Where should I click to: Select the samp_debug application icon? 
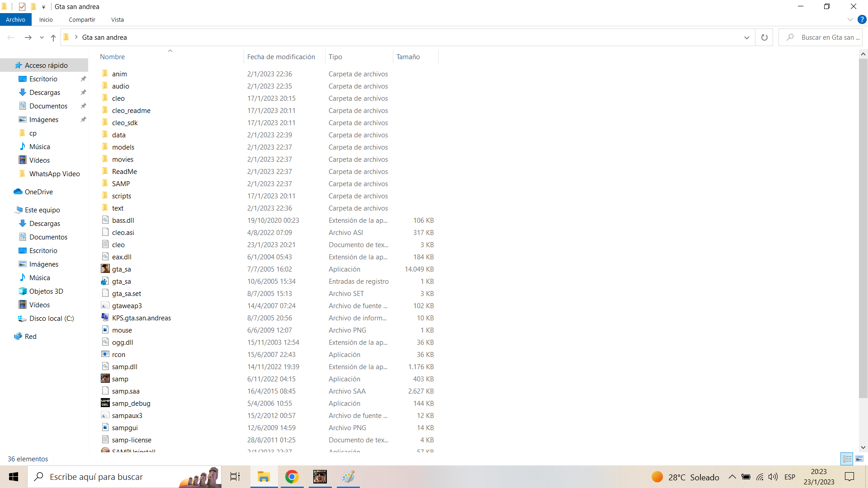pos(105,403)
